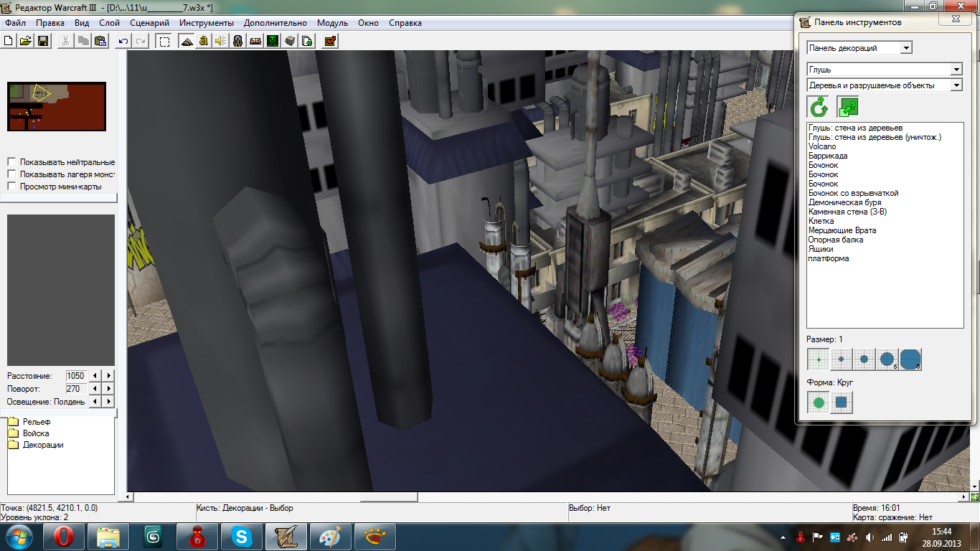Click the viewport horizontal scrollbar thumb
Screen dimensions: 980x551
(389, 496)
